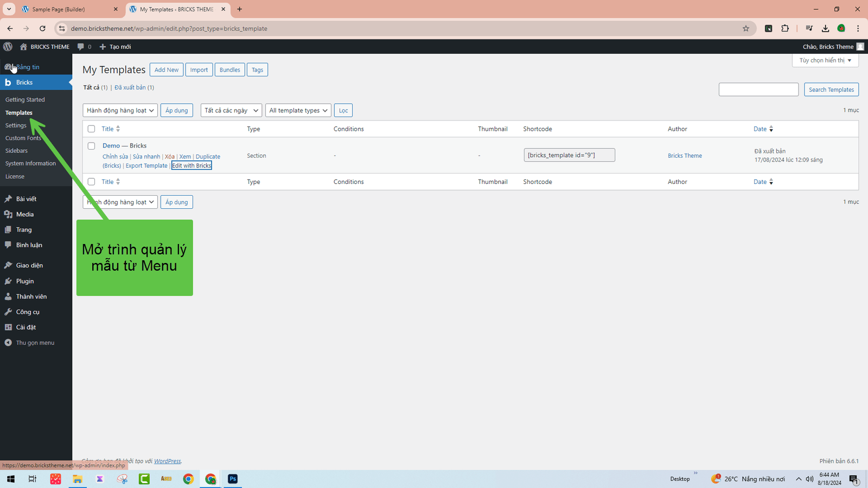
Task: Click the bricks_template shortcode field
Action: [570, 155]
